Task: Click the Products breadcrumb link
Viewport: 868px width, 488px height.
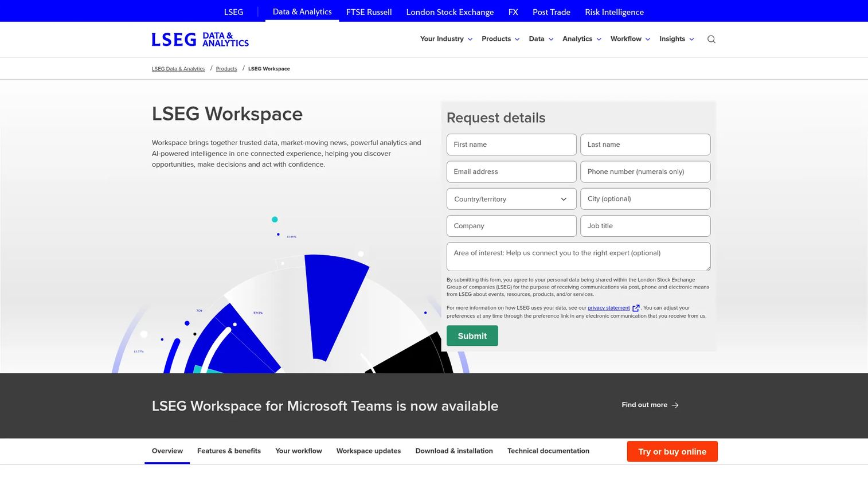Action: coord(226,69)
